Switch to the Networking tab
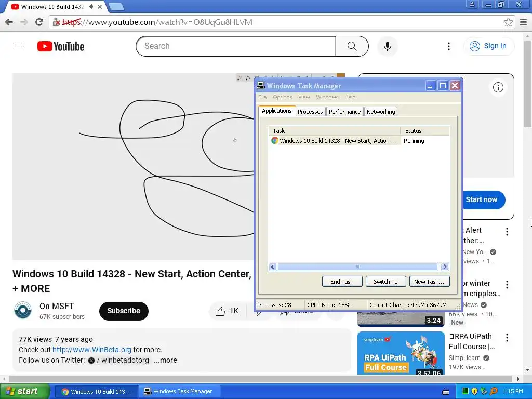 [381, 112]
